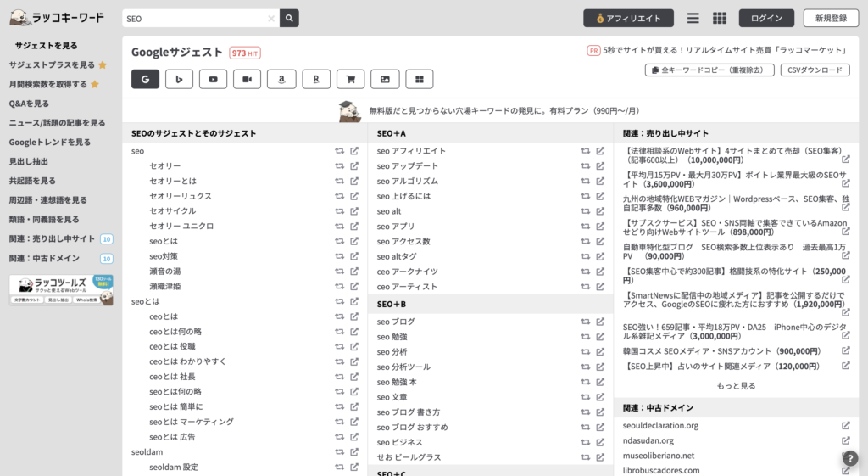Click the CSVダウンロード button
This screenshot has height=476, width=868.
815,70
